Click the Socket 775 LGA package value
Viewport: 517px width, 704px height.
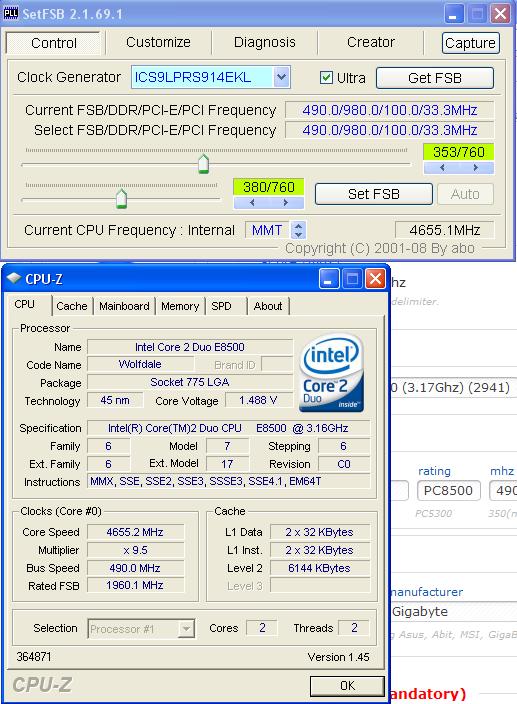pyautogui.click(x=190, y=382)
